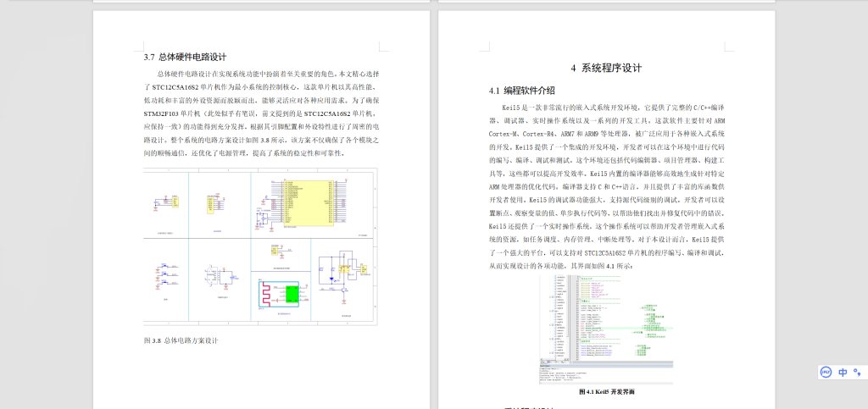Click the heading "4.1 编程软件介绍"

click(521, 91)
